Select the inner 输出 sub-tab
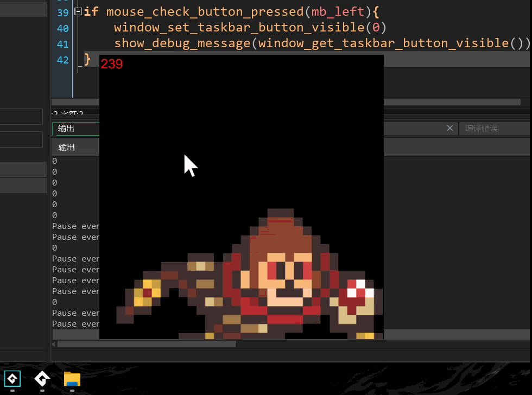Image resolution: width=532 pixels, height=395 pixels. pyautogui.click(x=75, y=147)
